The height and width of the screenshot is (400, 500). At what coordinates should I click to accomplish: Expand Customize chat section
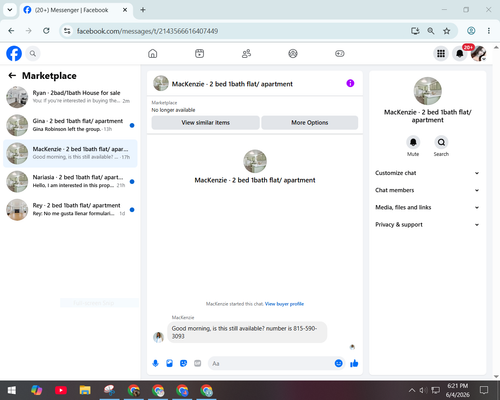(x=427, y=173)
